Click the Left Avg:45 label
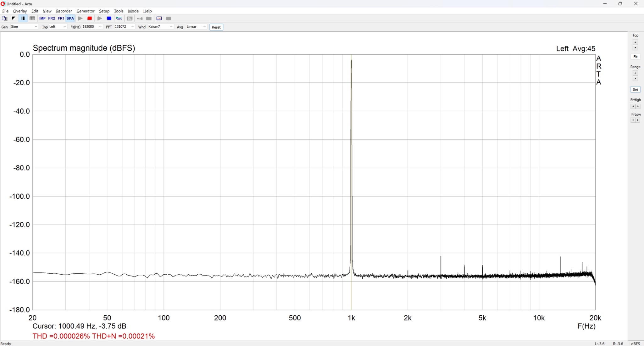644x346 pixels. click(x=575, y=49)
